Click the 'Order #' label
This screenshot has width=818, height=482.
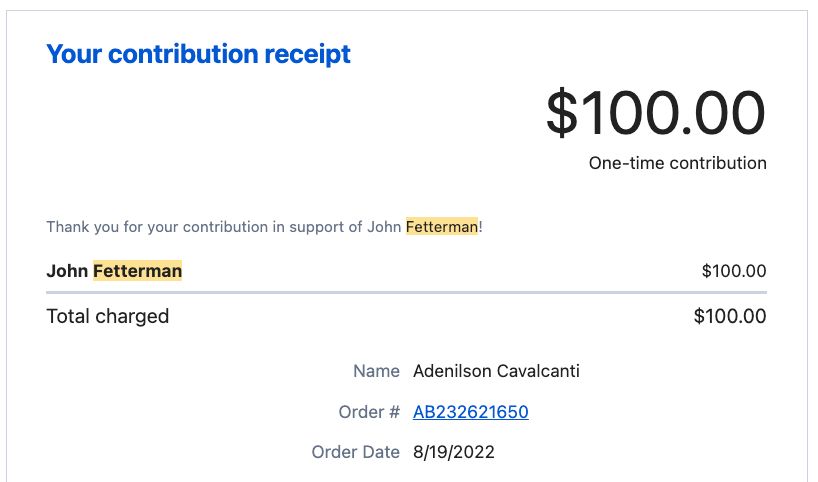click(x=369, y=412)
